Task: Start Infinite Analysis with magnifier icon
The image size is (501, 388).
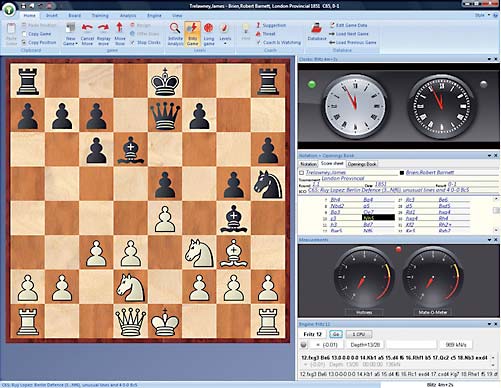Action: pyautogui.click(x=175, y=34)
